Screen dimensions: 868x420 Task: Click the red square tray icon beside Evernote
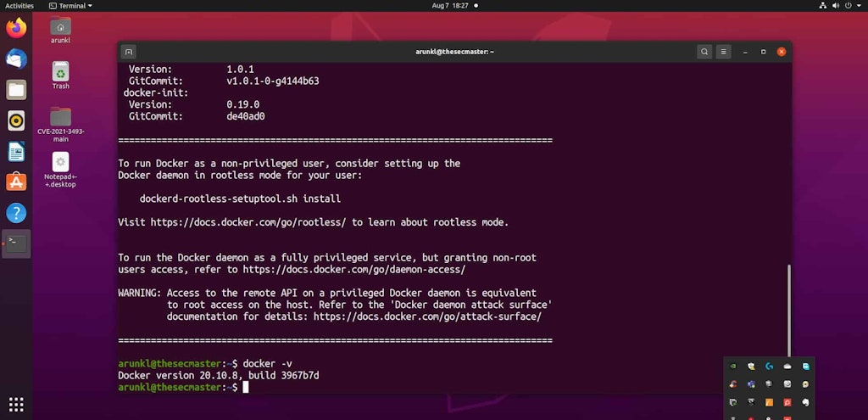pyautogui.click(x=787, y=402)
